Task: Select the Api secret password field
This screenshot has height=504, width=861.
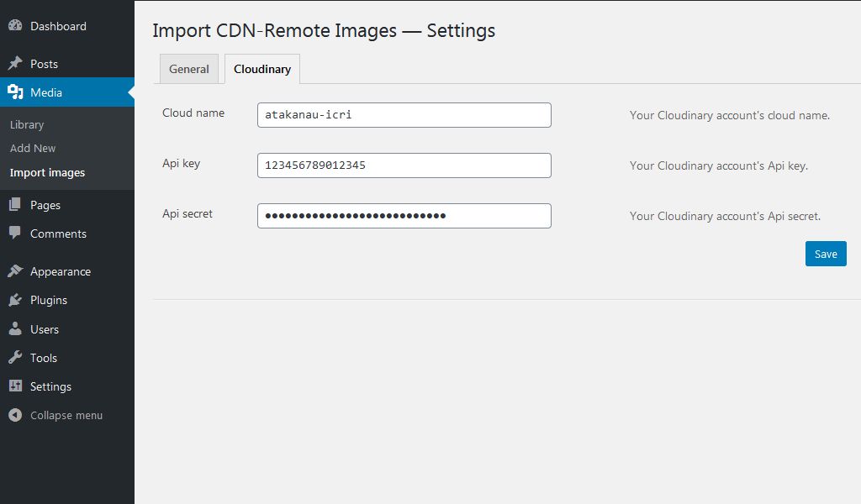Action: click(404, 216)
